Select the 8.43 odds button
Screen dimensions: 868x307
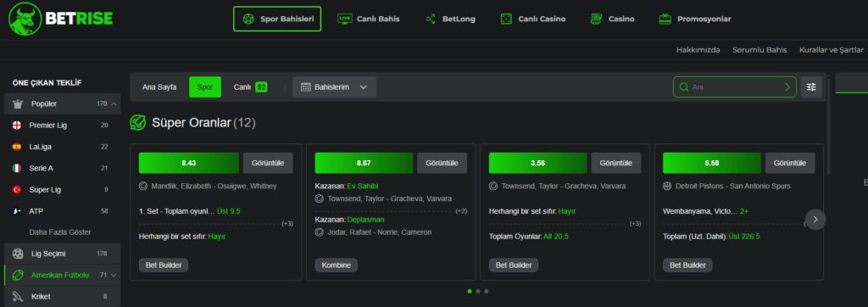tap(189, 164)
